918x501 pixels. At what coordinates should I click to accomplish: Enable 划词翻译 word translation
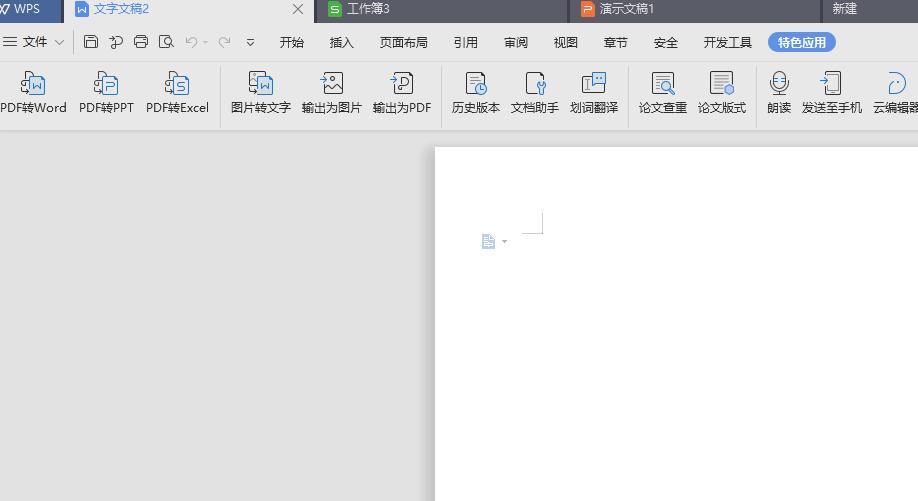tap(594, 92)
